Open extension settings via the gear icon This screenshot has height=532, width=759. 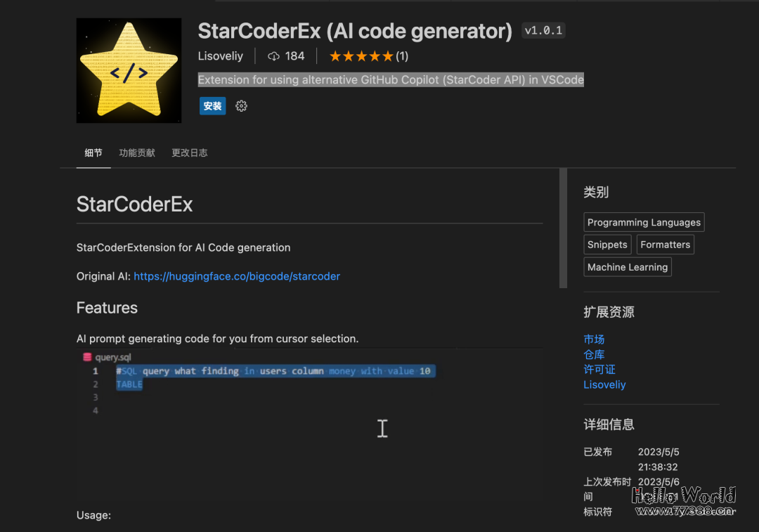(x=241, y=105)
